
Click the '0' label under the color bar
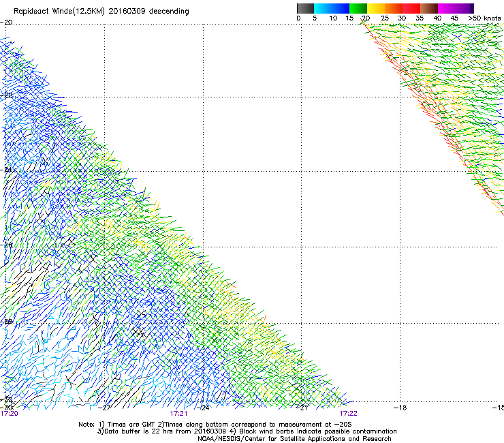coord(298,18)
